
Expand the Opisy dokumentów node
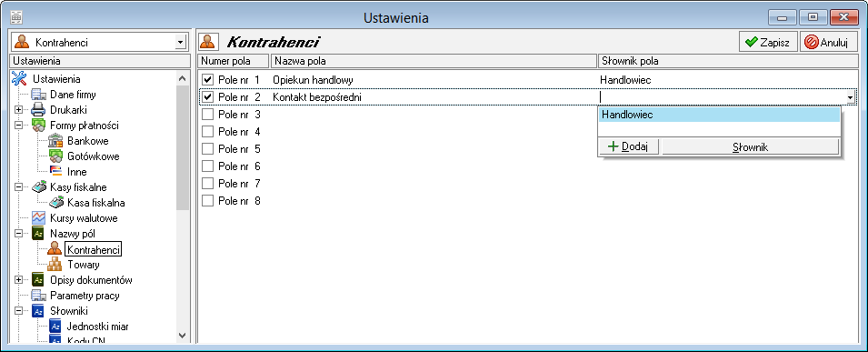coord(19,280)
